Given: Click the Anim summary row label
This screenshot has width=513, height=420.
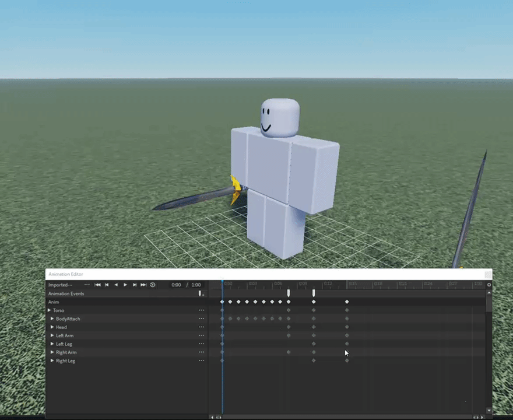Looking at the screenshot, I should coord(54,302).
